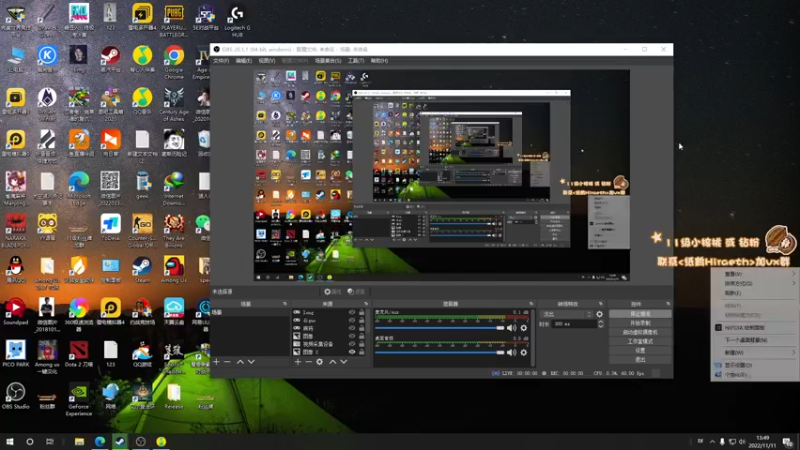Open the 文件(F) menu in OBS

click(221, 61)
